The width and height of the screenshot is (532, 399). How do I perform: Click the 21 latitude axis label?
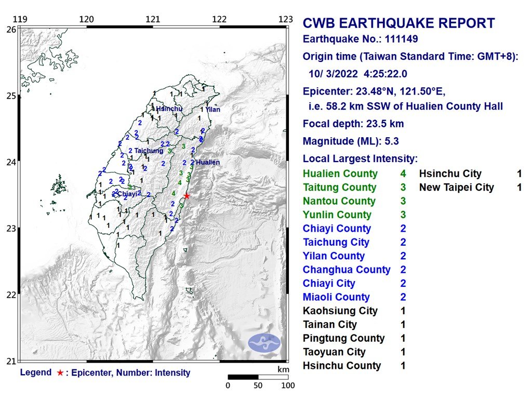(11, 361)
